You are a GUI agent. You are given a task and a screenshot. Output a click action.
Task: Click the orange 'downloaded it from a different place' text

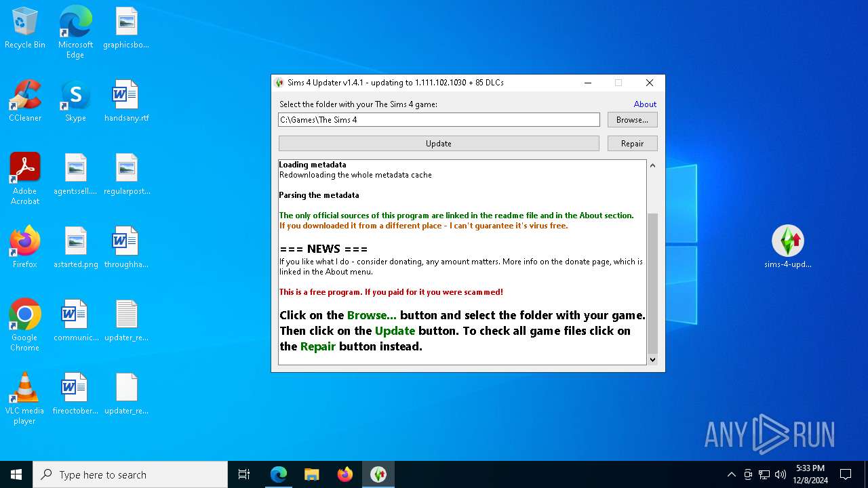pos(424,226)
